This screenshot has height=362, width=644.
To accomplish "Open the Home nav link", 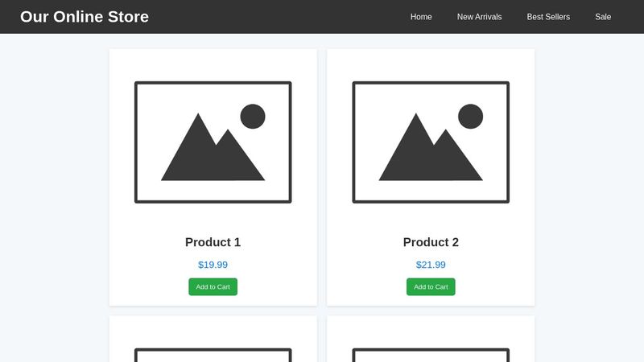I will click(x=421, y=17).
